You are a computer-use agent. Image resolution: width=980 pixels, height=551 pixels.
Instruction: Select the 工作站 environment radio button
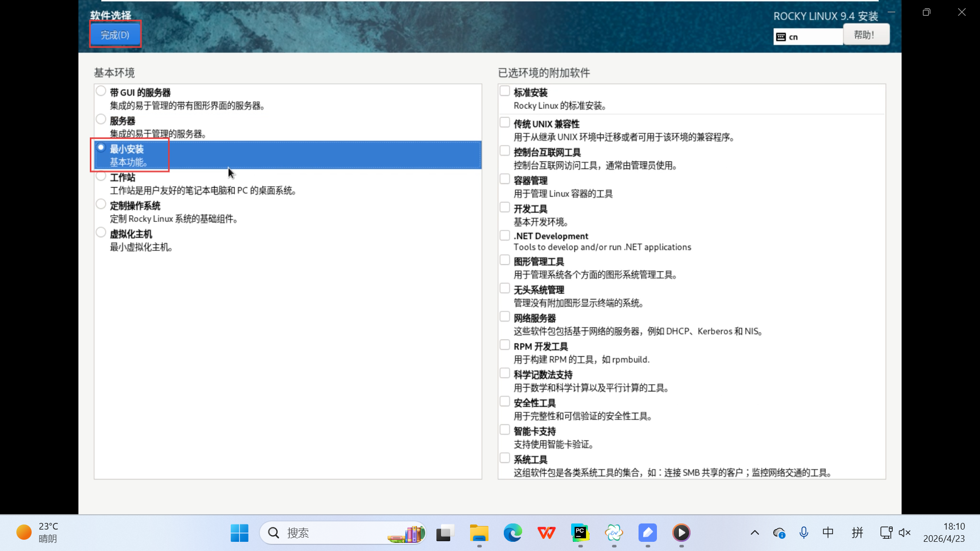pyautogui.click(x=101, y=177)
